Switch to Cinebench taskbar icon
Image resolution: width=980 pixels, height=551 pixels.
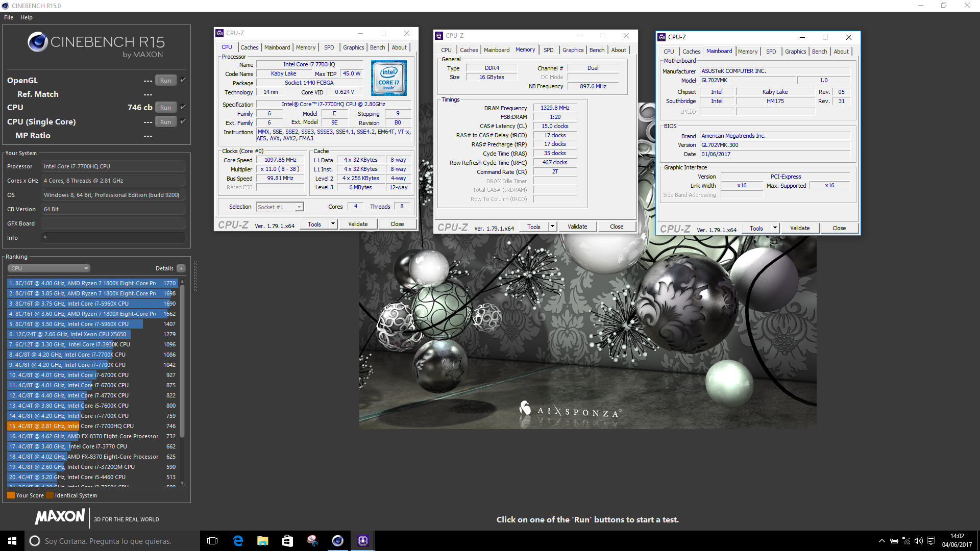point(337,541)
